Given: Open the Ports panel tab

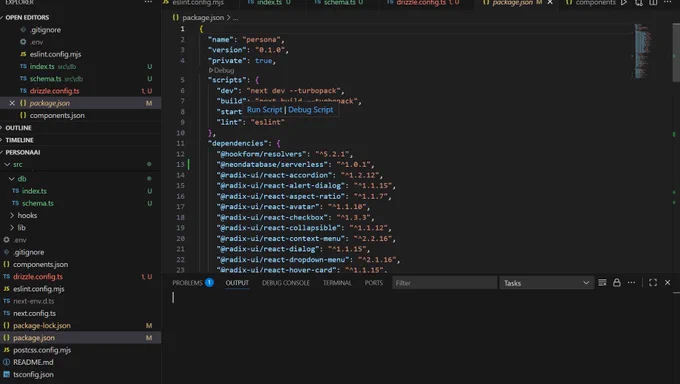Looking at the screenshot, I should pyautogui.click(x=374, y=283).
